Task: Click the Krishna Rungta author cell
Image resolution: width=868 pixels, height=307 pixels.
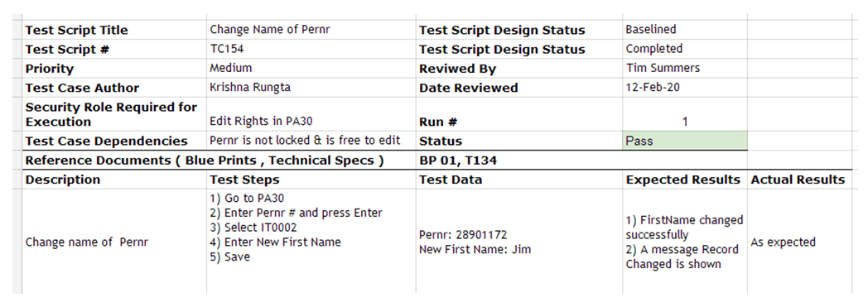Action: (311, 88)
